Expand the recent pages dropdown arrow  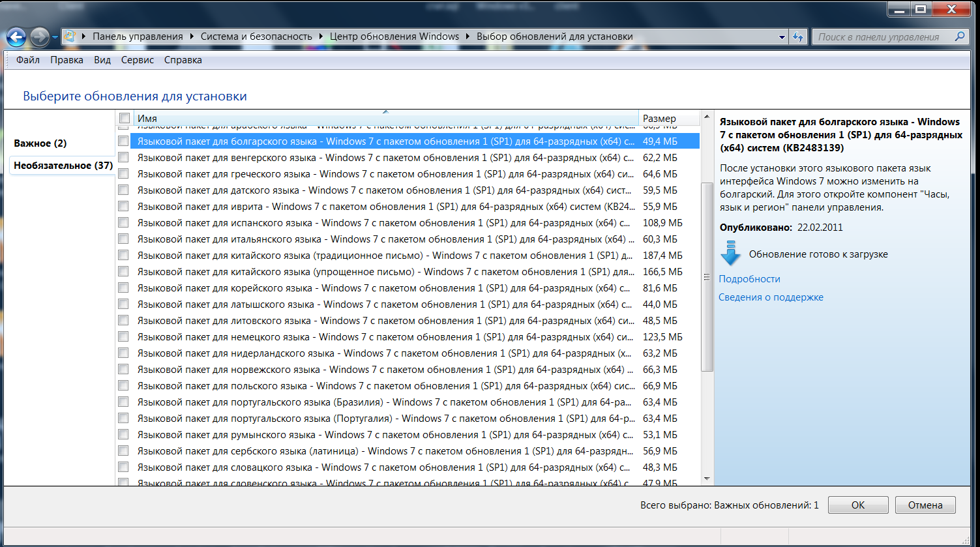[x=55, y=37]
